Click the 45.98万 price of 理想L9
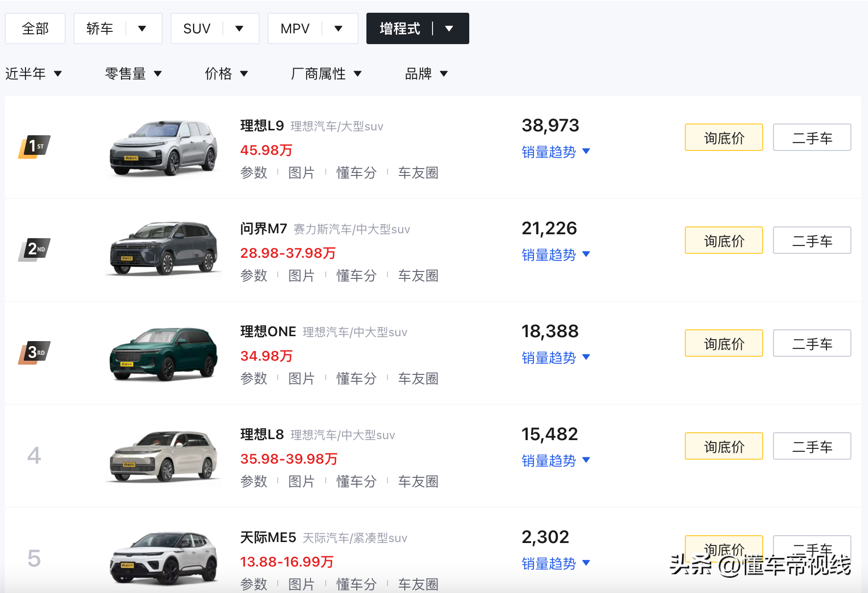 pos(266,150)
